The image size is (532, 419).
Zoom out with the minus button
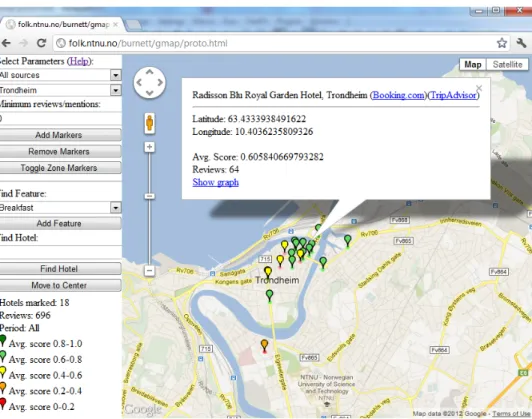[150, 270]
